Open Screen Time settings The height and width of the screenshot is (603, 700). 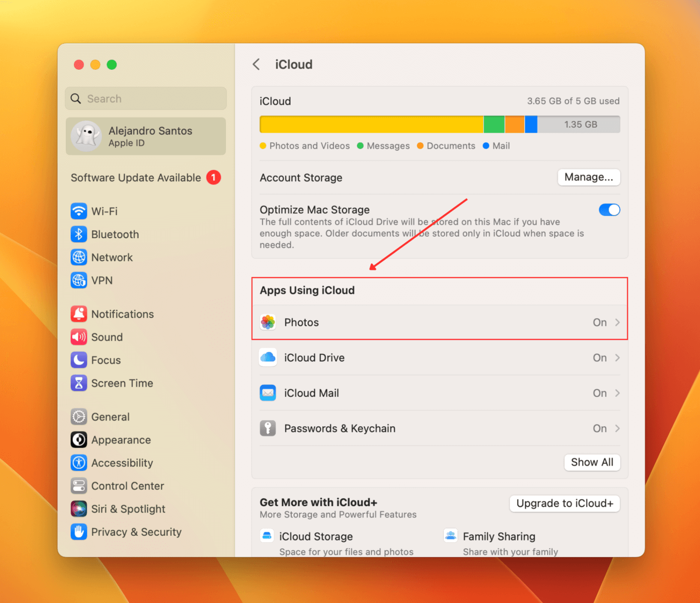pos(146,383)
